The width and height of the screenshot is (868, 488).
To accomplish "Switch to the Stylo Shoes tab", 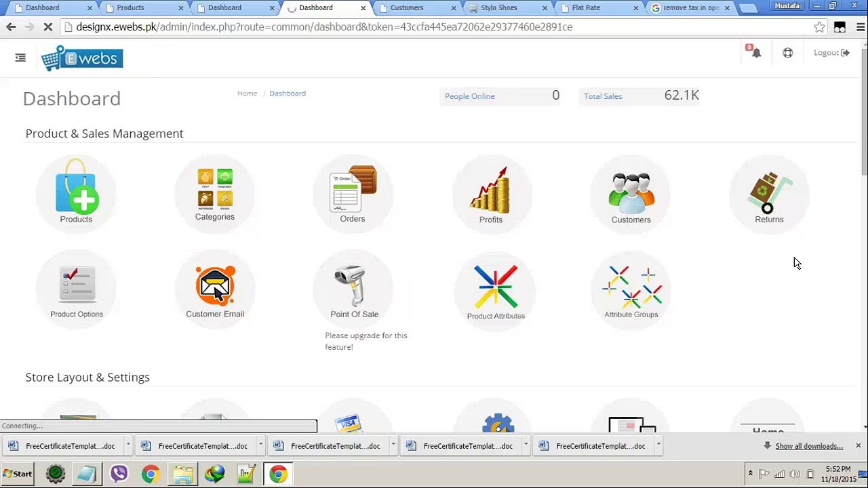I will 509,7.
